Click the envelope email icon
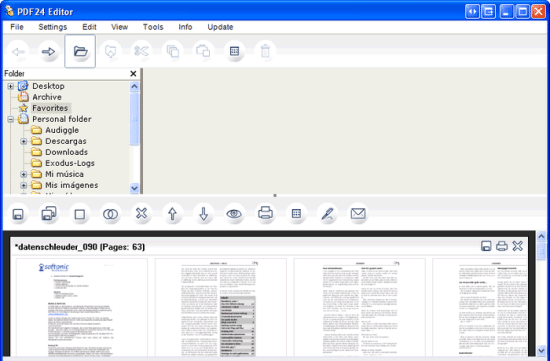This screenshot has height=361, width=550. 358,214
